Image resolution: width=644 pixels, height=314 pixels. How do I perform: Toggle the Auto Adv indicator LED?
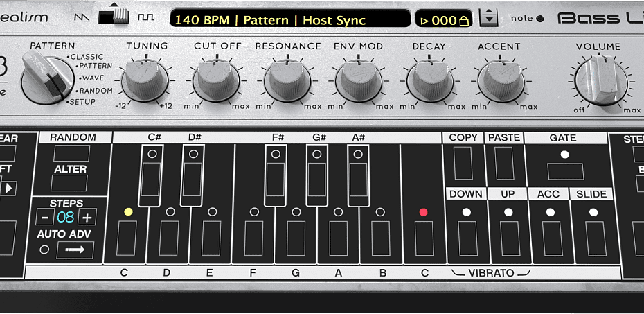45,250
